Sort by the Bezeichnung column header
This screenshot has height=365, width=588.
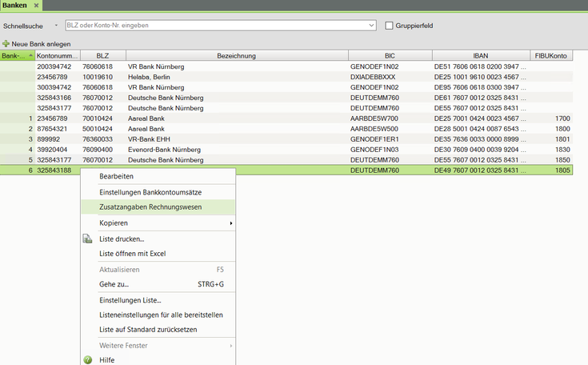(x=237, y=55)
